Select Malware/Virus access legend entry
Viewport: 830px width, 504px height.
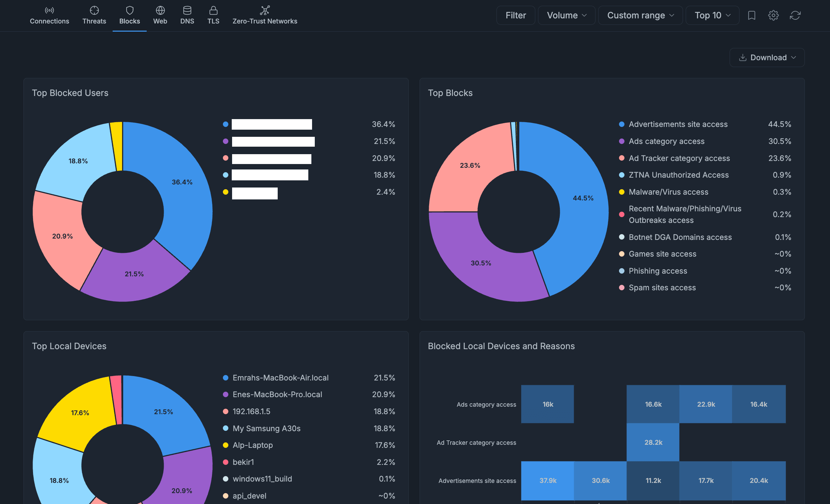(x=668, y=192)
